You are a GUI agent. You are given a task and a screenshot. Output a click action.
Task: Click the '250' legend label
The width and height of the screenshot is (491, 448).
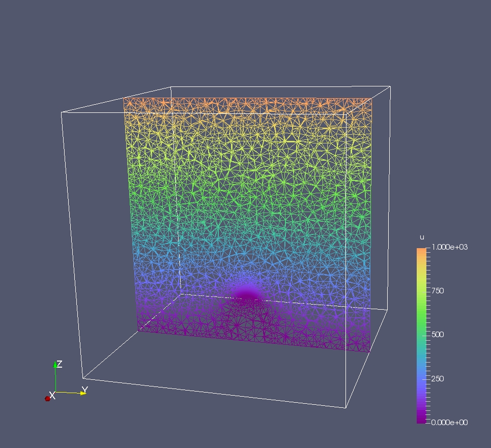[x=438, y=379]
